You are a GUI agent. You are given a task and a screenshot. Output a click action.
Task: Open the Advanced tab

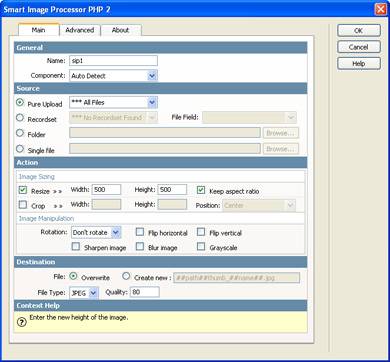tap(80, 30)
